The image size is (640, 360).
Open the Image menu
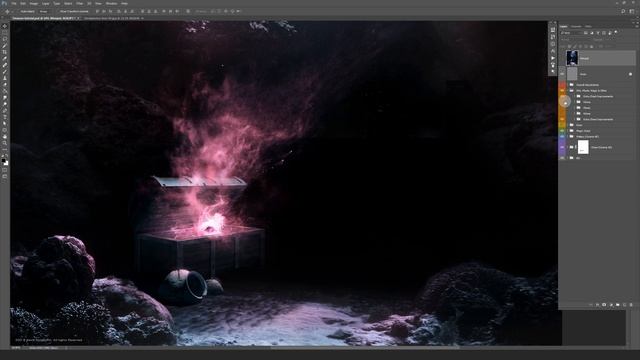33,3
